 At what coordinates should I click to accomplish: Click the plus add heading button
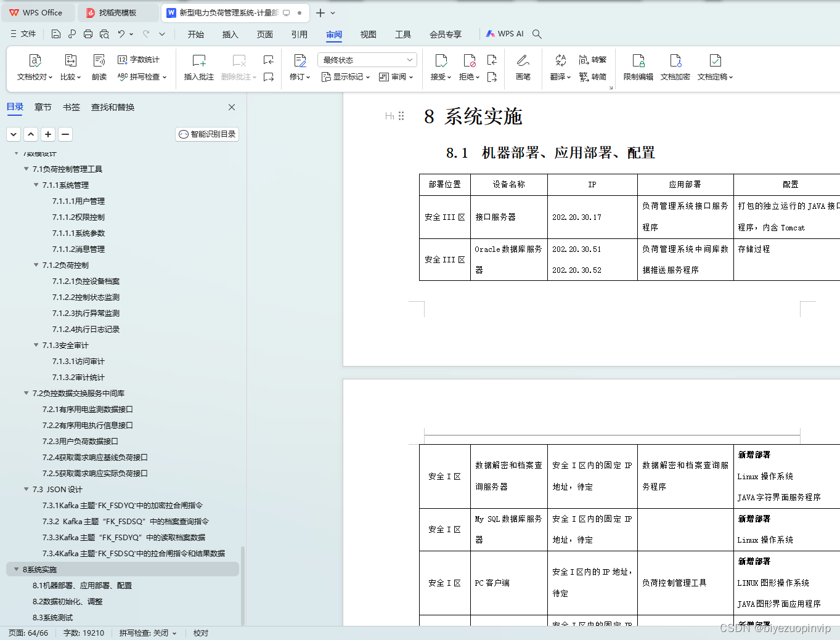coord(48,134)
